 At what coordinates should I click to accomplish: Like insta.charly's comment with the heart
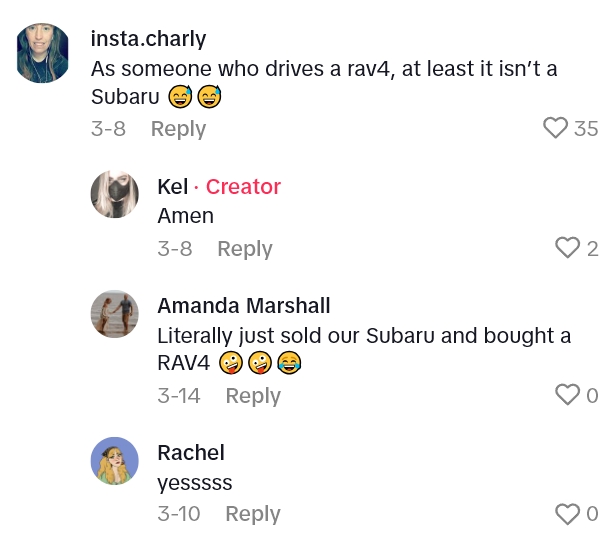pos(554,129)
